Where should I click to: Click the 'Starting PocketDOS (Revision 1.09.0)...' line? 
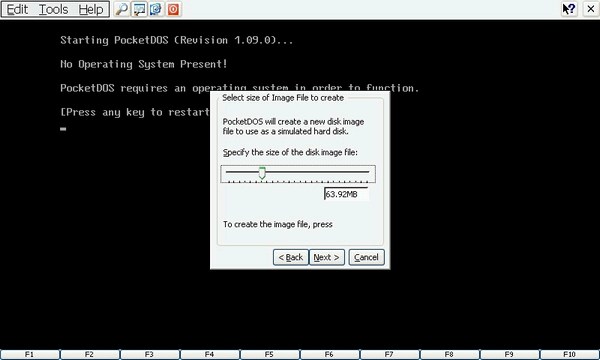tap(177, 40)
